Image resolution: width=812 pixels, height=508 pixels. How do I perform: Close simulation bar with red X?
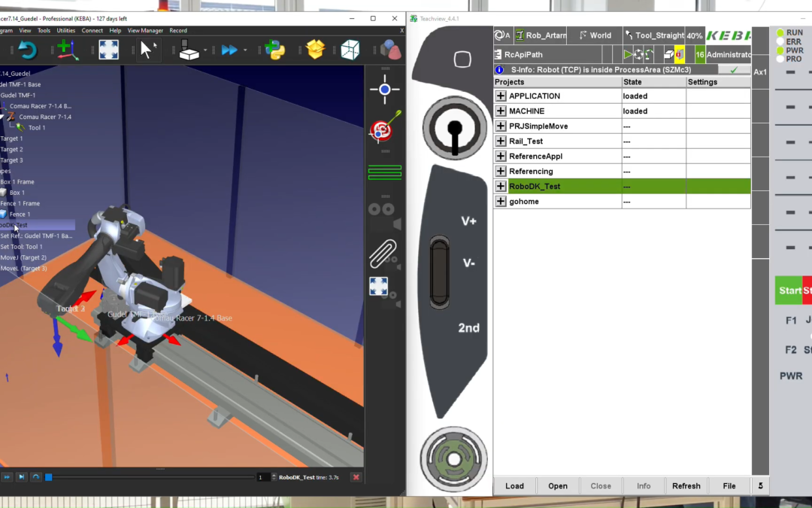(356, 477)
